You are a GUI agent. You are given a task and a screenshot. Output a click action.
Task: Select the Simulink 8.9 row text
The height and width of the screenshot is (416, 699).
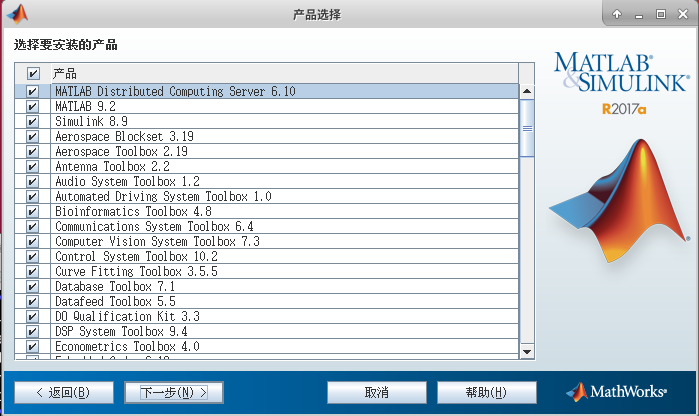(x=91, y=121)
